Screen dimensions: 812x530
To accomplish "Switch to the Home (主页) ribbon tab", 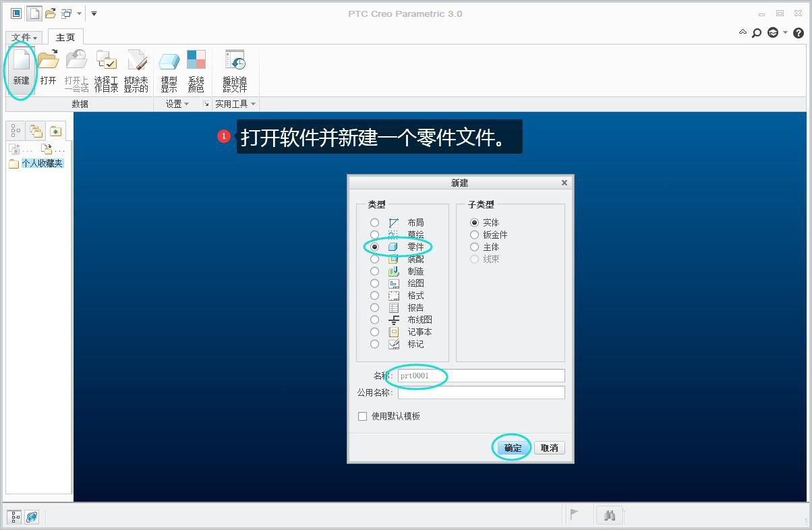I will (65, 37).
